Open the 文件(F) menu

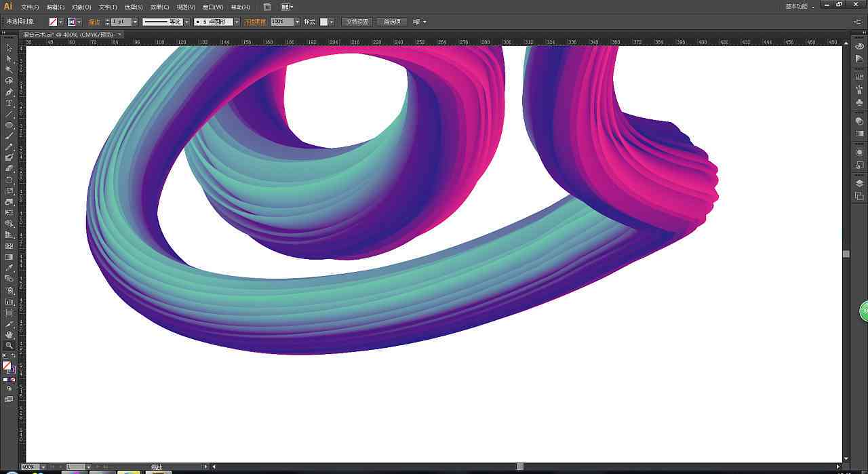[x=30, y=7]
